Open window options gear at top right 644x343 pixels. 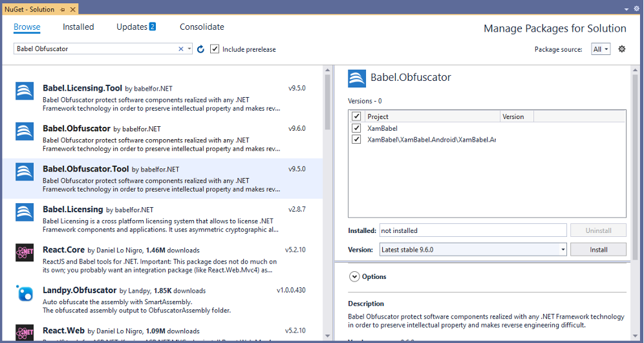[x=637, y=8]
